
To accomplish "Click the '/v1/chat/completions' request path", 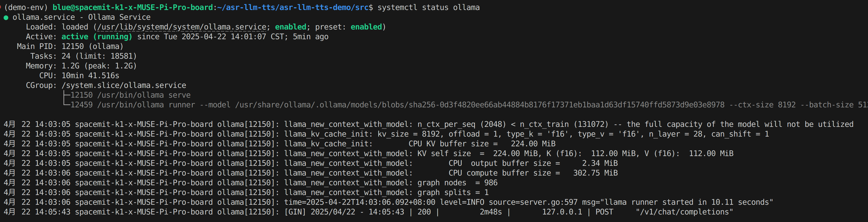I will point(684,212).
